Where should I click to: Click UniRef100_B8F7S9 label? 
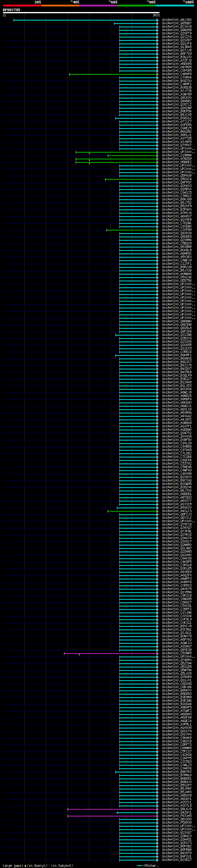pyautogui.click(x=177, y=54)
